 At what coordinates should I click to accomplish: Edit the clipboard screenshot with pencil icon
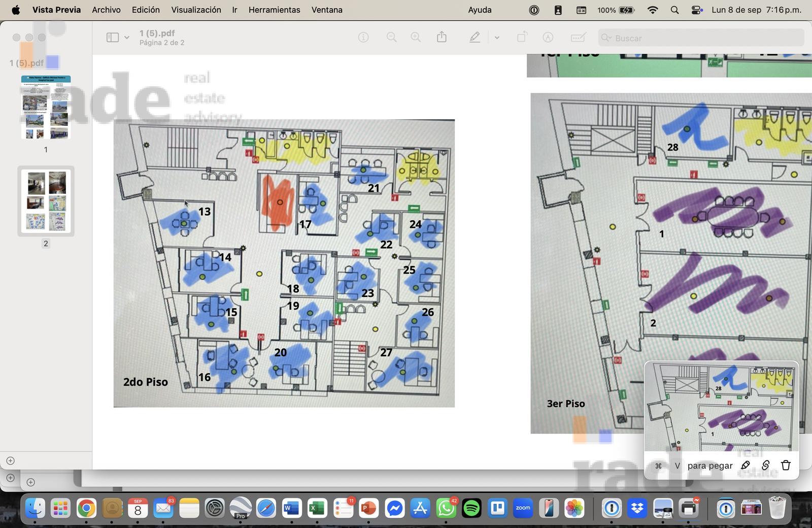(x=745, y=465)
